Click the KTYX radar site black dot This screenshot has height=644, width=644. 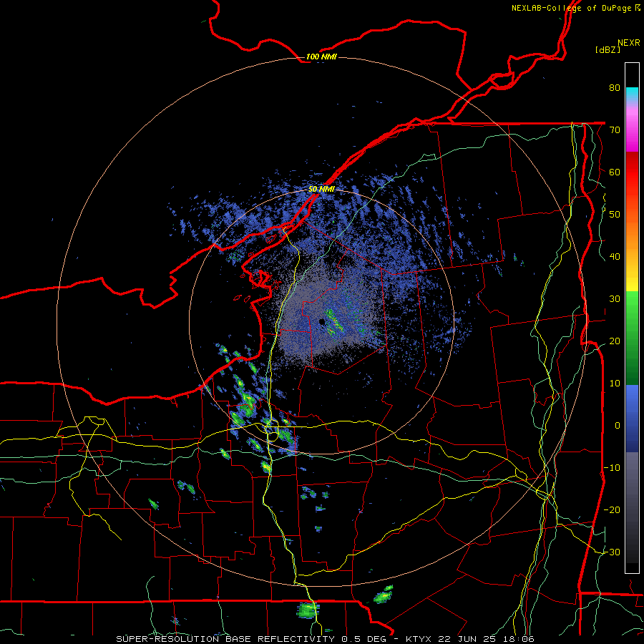322,322
